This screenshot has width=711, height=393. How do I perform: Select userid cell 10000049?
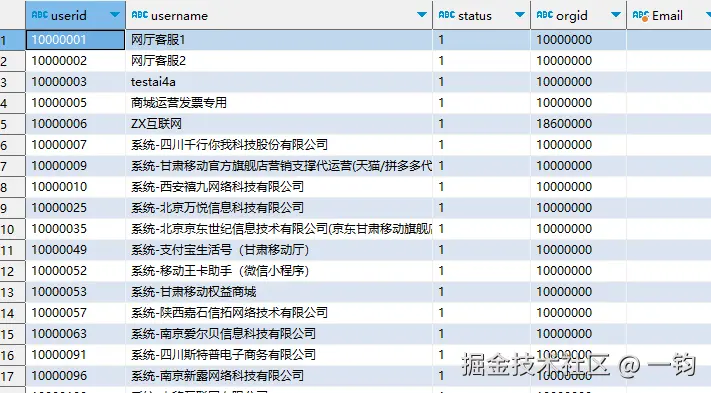(x=75, y=250)
